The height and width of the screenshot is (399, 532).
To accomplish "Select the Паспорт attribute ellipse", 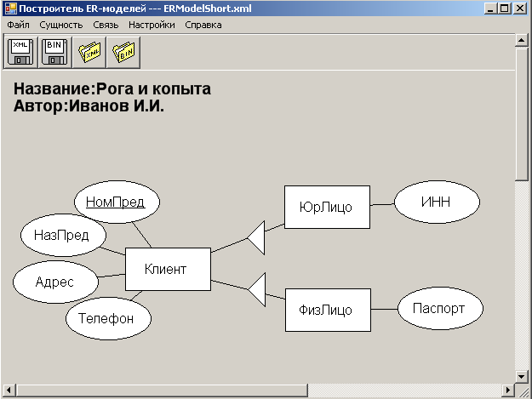I will pyautogui.click(x=440, y=309).
